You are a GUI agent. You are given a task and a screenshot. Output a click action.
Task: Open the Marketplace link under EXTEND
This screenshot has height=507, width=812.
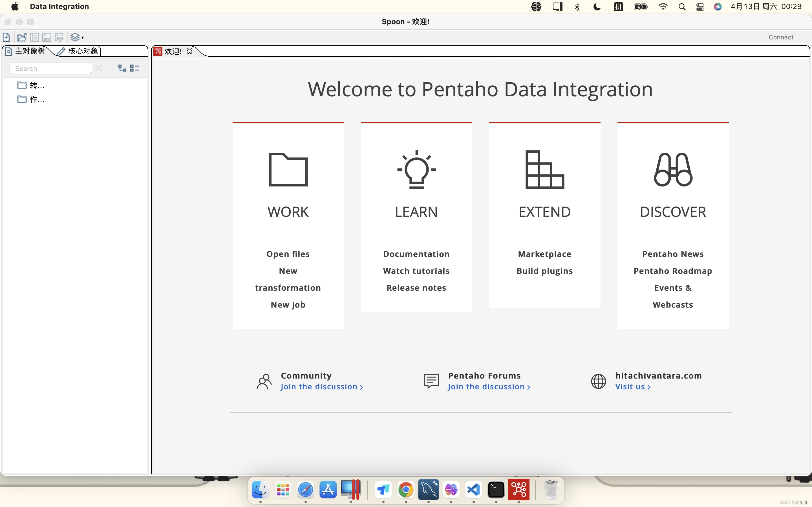[544, 254]
